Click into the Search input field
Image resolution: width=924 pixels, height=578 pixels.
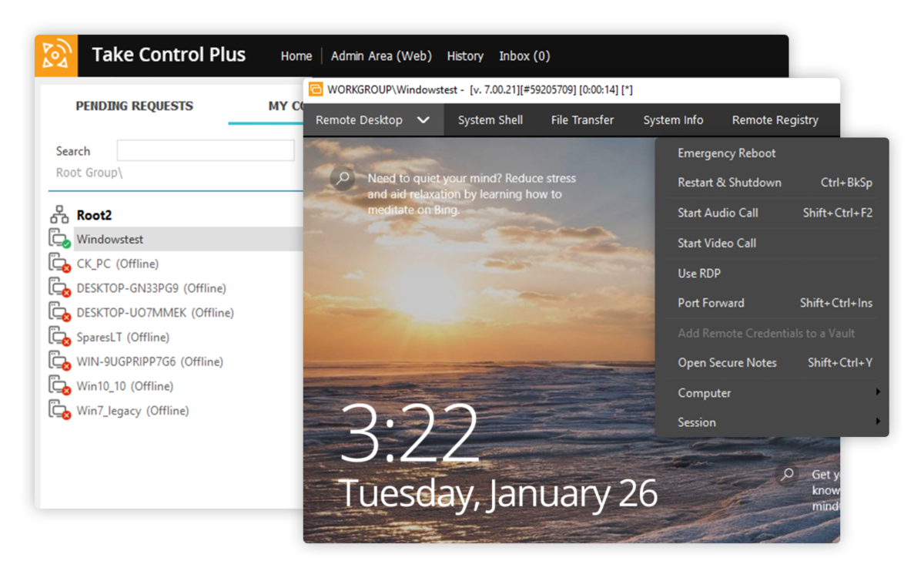[205, 151]
